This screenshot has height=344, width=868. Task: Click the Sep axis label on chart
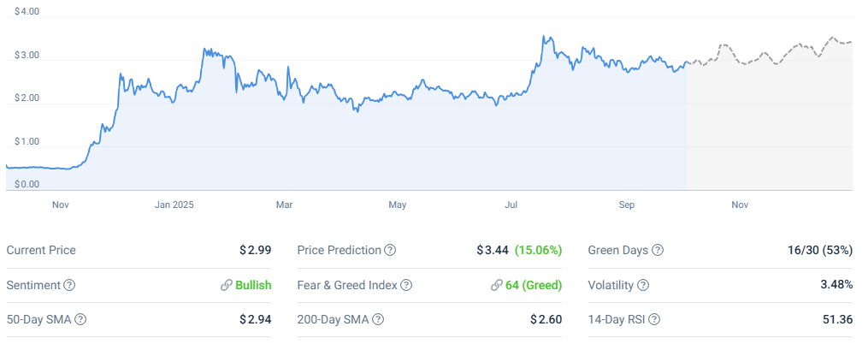pyautogui.click(x=627, y=205)
